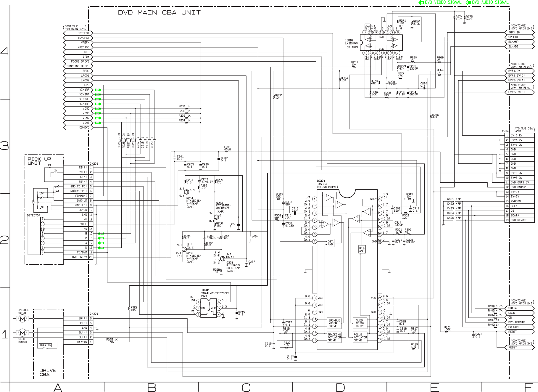Click resistor R325 1K label

pos(112,340)
